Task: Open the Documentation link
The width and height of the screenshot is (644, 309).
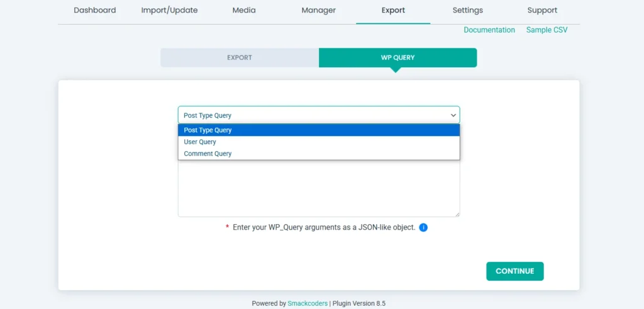Action: tap(489, 30)
